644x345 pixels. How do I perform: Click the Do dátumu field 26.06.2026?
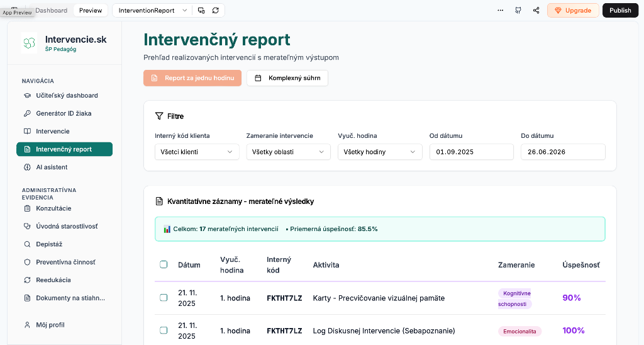563,152
